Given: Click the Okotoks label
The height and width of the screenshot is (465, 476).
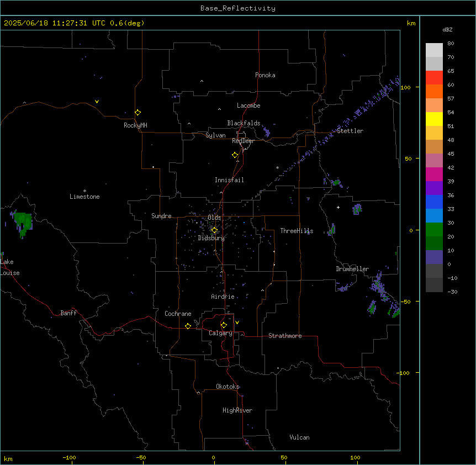Looking at the screenshot, I should [228, 387].
